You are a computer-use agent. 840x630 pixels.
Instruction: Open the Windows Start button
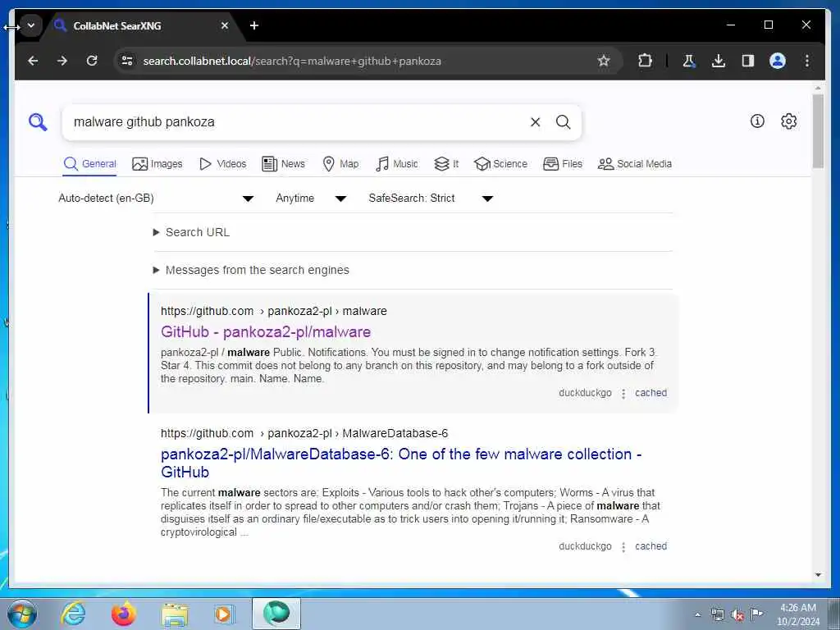point(22,614)
